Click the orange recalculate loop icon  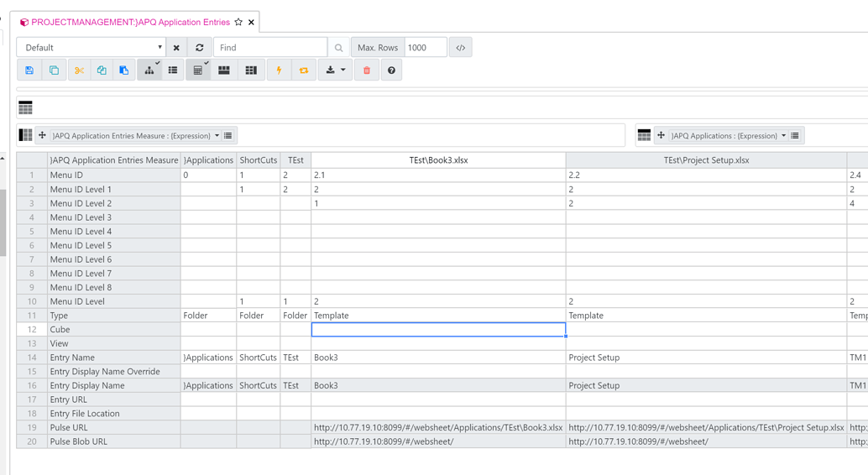tap(304, 70)
